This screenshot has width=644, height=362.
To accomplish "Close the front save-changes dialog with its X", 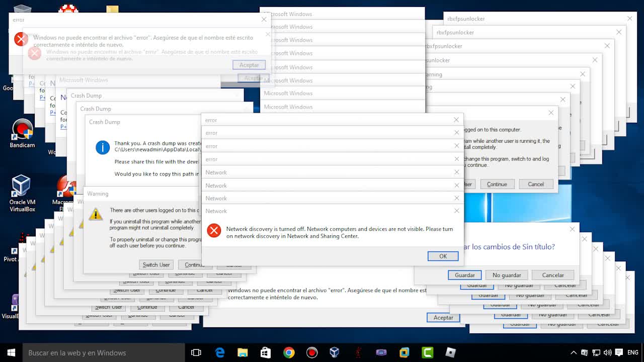I will click(572, 229).
